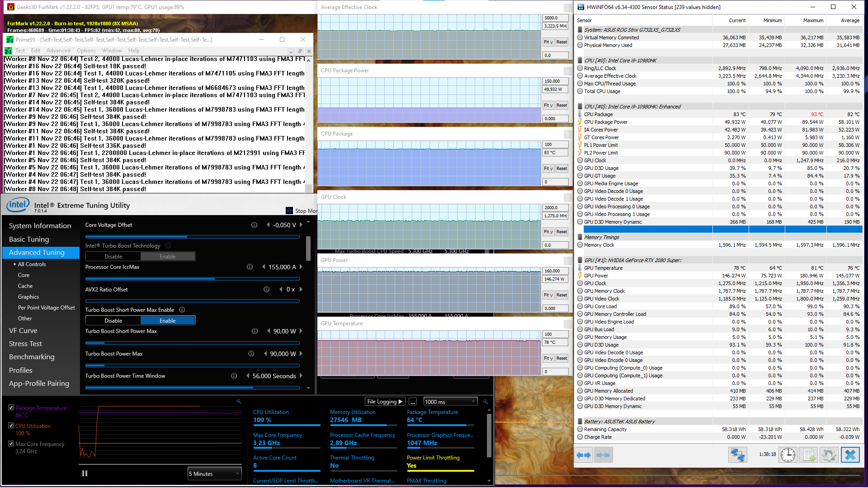Click the Intel logo in XTU

18,205
